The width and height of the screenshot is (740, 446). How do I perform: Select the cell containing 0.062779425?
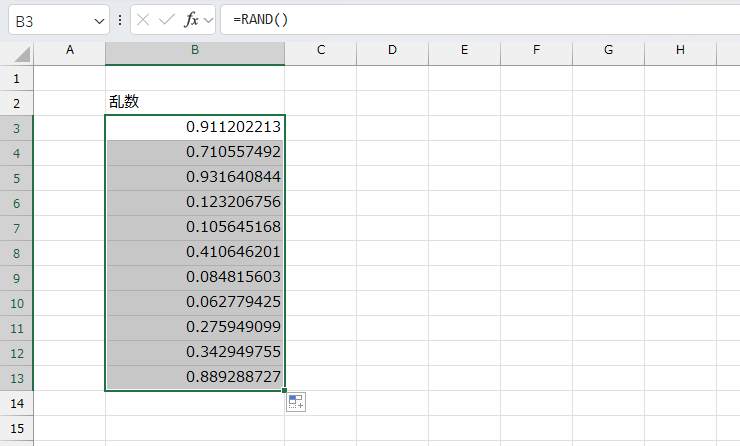click(x=194, y=302)
